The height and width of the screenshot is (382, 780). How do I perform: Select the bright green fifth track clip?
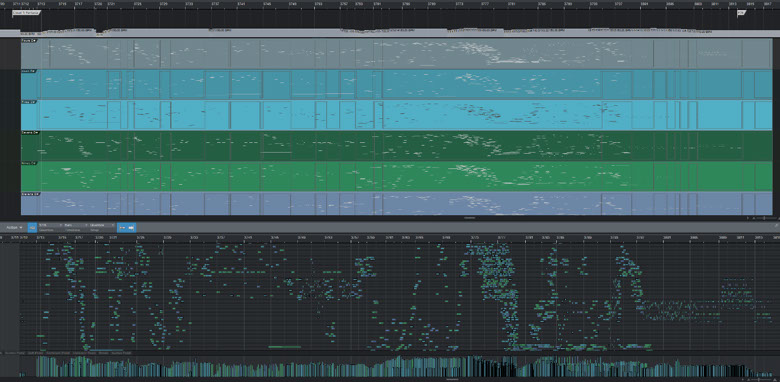pos(396,177)
